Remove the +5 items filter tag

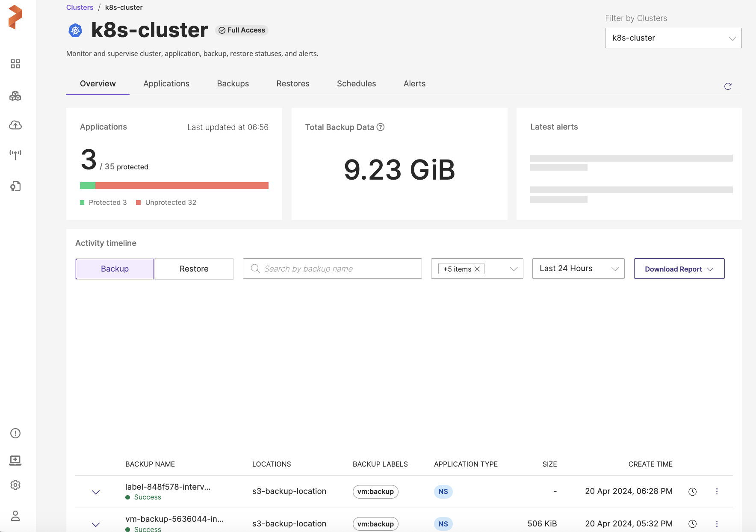click(x=477, y=269)
